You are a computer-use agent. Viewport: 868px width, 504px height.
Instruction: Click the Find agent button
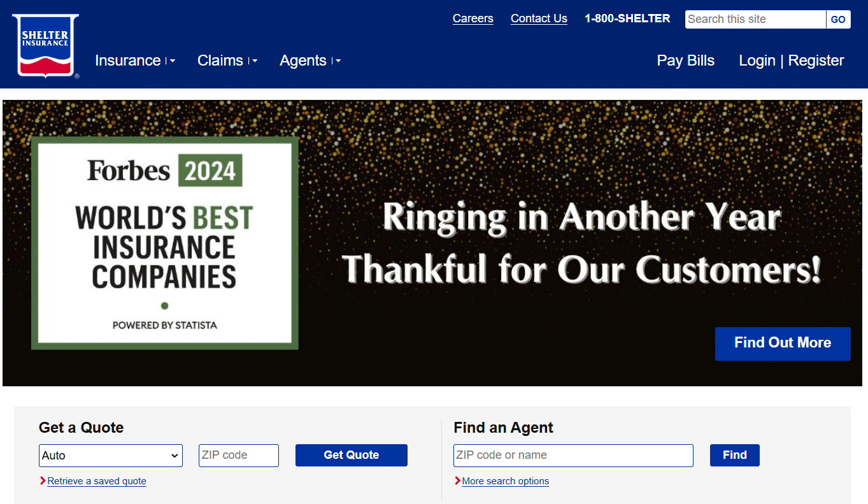coord(734,455)
